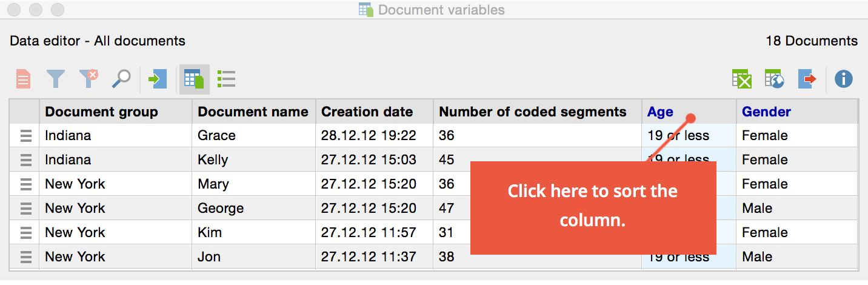The width and height of the screenshot is (868, 285).
Task: Open the blue info icon
Action: click(x=843, y=79)
